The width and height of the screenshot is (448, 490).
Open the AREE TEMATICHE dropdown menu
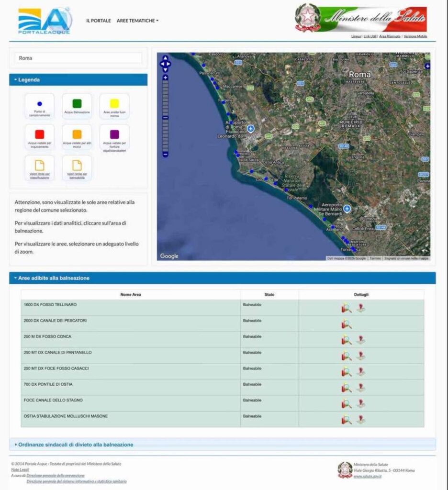point(137,21)
